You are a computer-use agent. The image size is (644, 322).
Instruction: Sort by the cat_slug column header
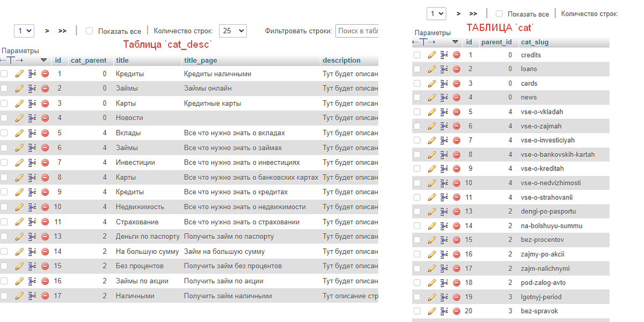click(x=535, y=42)
